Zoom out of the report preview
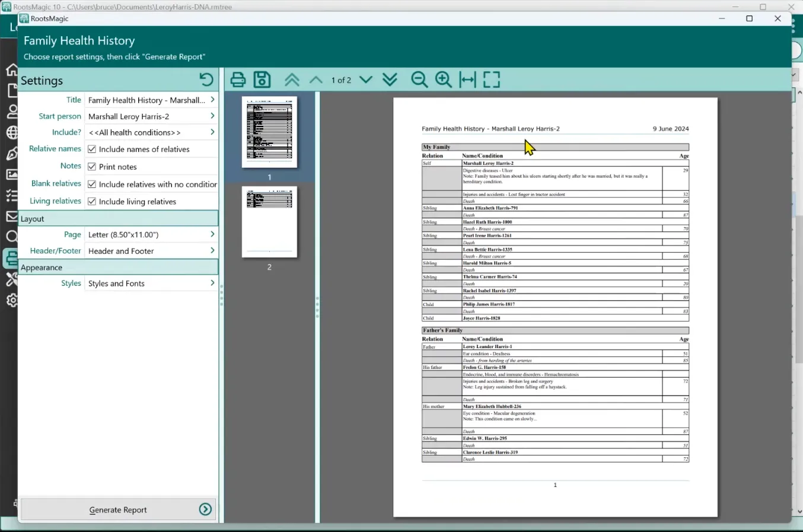The image size is (803, 532). point(419,80)
